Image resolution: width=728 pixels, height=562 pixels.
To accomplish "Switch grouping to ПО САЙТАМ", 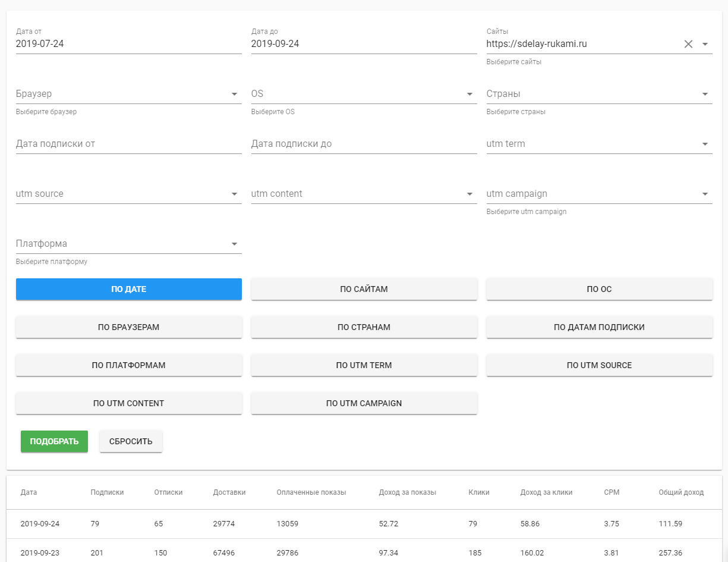I will tap(364, 289).
